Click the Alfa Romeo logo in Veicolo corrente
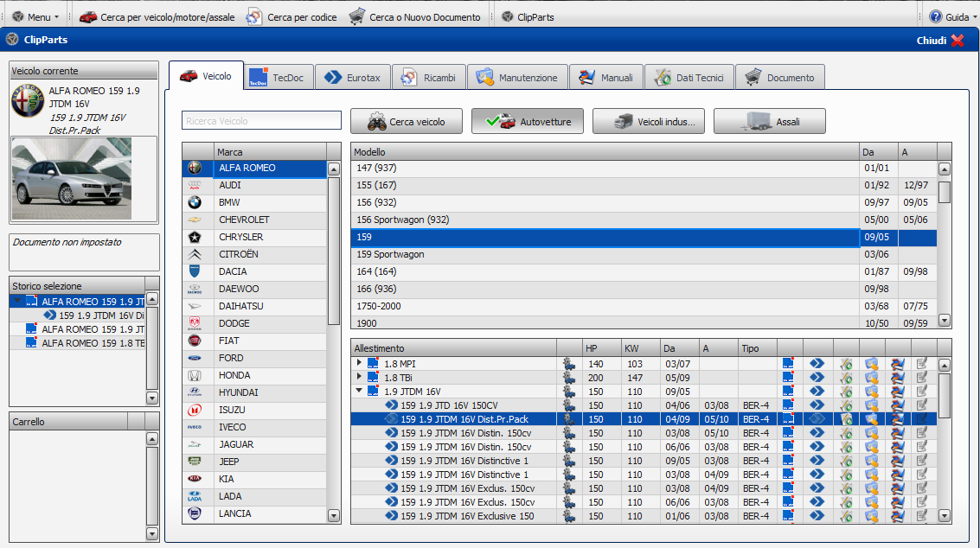Image resolution: width=980 pixels, height=548 pixels. (28, 100)
